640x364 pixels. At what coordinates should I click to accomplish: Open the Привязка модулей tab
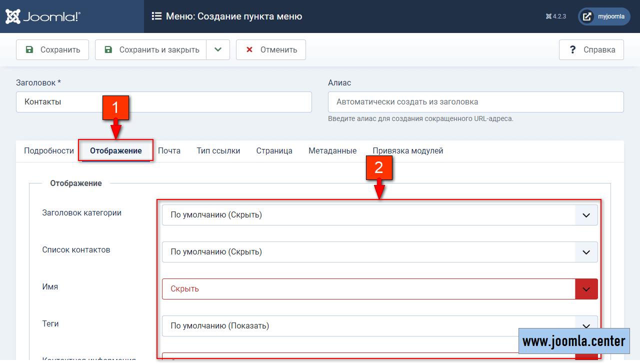click(x=407, y=150)
